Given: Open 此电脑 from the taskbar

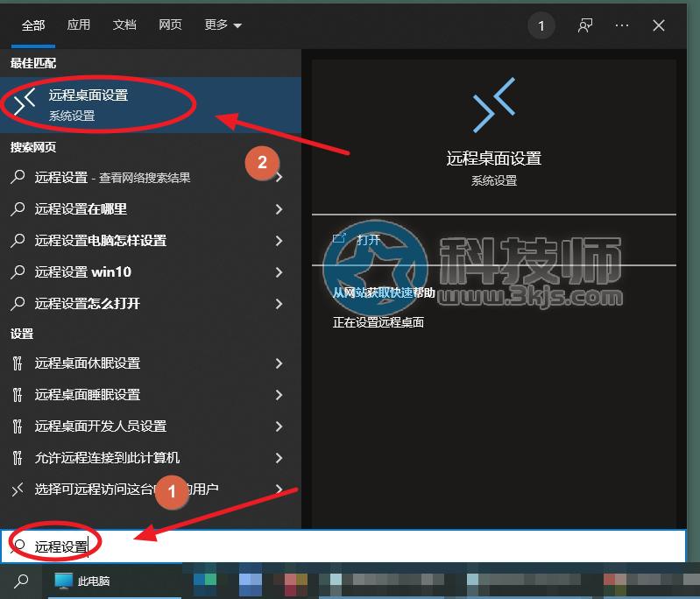Looking at the screenshot, I should point(114,581).
